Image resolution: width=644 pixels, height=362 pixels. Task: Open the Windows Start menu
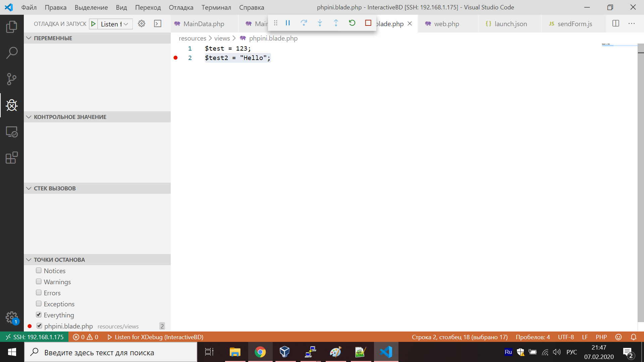pyautogui.click(x=12, y=352)
